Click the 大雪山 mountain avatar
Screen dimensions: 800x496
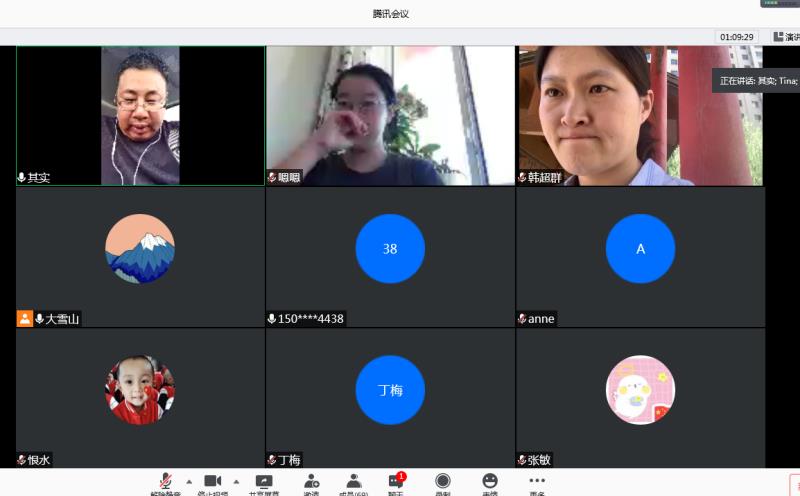(140, 249)
